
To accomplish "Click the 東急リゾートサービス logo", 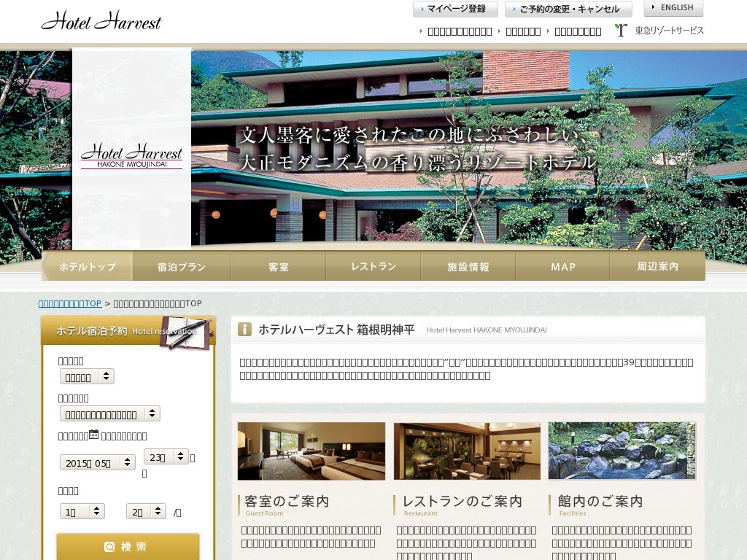I will point(659,31).
